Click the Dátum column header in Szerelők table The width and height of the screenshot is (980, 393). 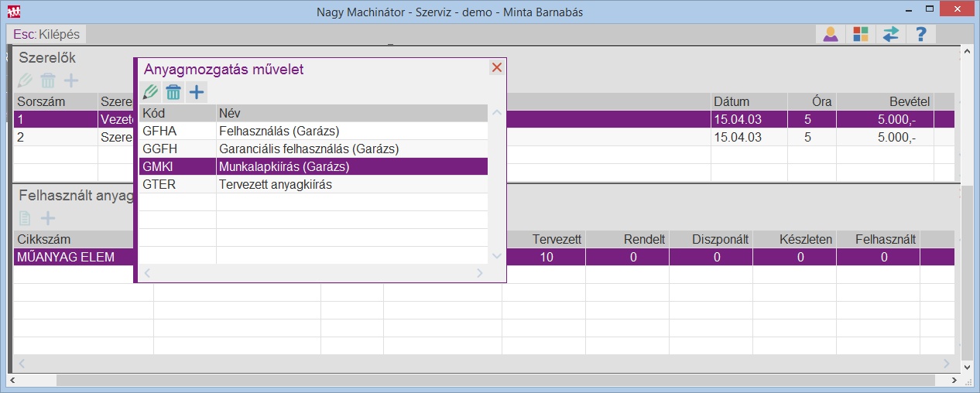pos(748,101)
